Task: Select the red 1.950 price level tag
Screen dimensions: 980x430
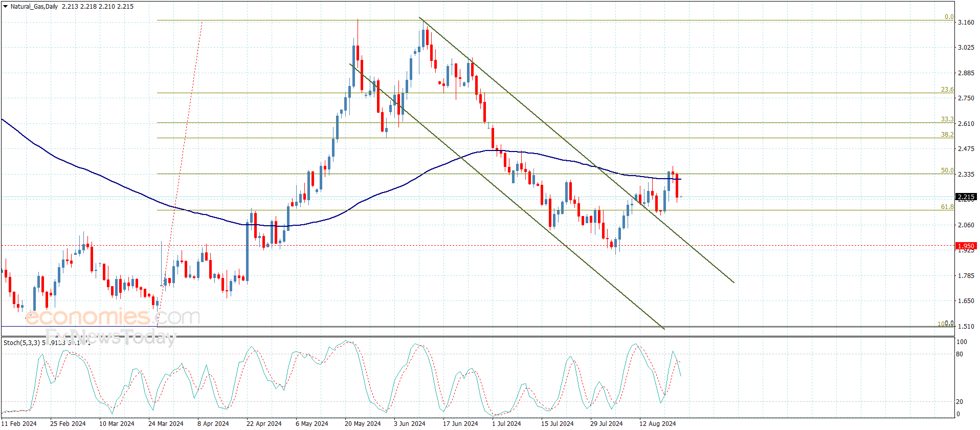Action: click(966, 246)
